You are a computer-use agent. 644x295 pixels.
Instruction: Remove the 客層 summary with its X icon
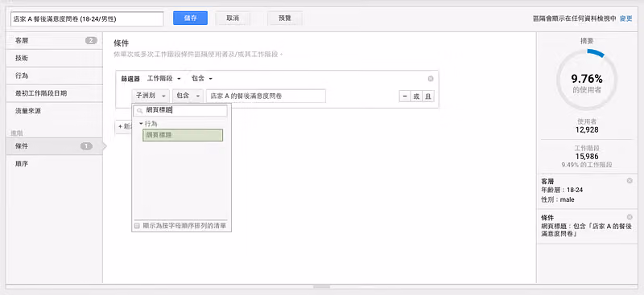click(630, 181)
